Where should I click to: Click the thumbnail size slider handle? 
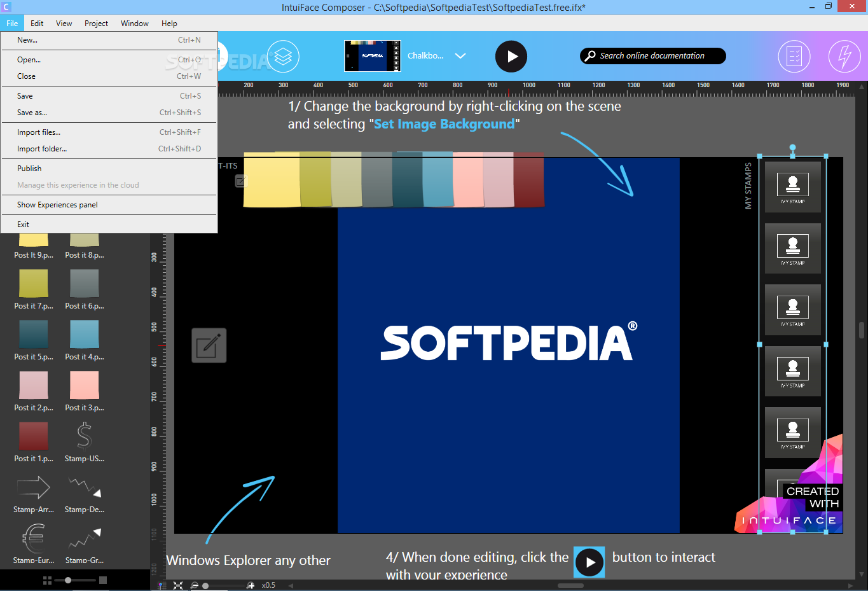coord(68,580)
